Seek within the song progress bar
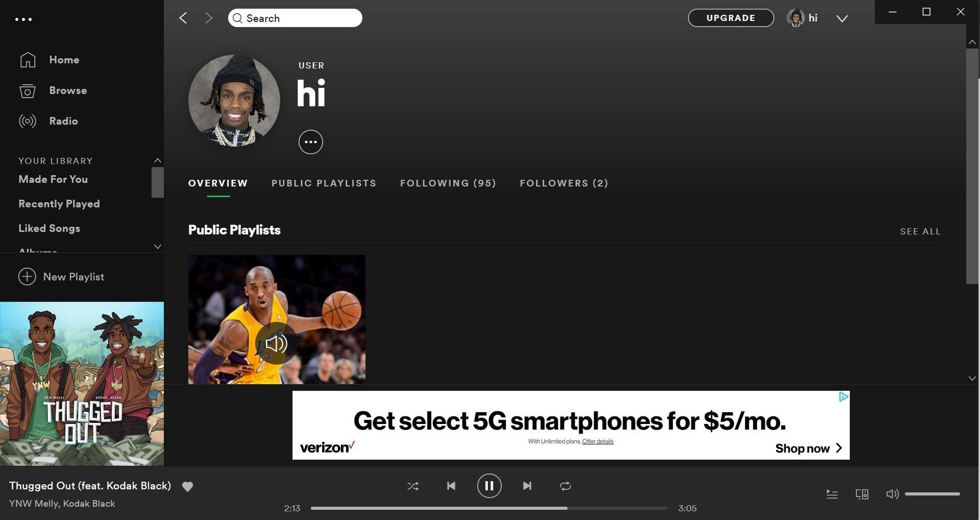This screenshot has width=980, height=520. pyautogui.click(x=489, y=508)
